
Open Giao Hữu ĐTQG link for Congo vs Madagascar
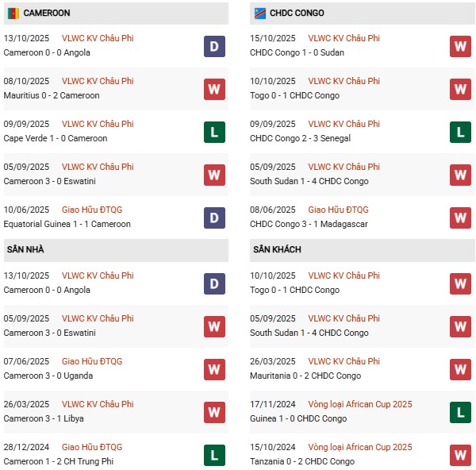pyautogui.click(x=339, y=210)
